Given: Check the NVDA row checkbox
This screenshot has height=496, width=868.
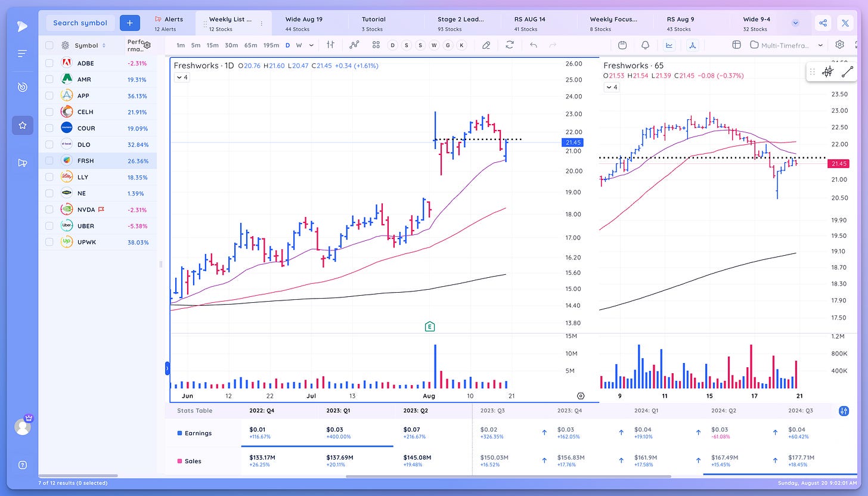Looking at the screenshot, I should tap(49, 209).
